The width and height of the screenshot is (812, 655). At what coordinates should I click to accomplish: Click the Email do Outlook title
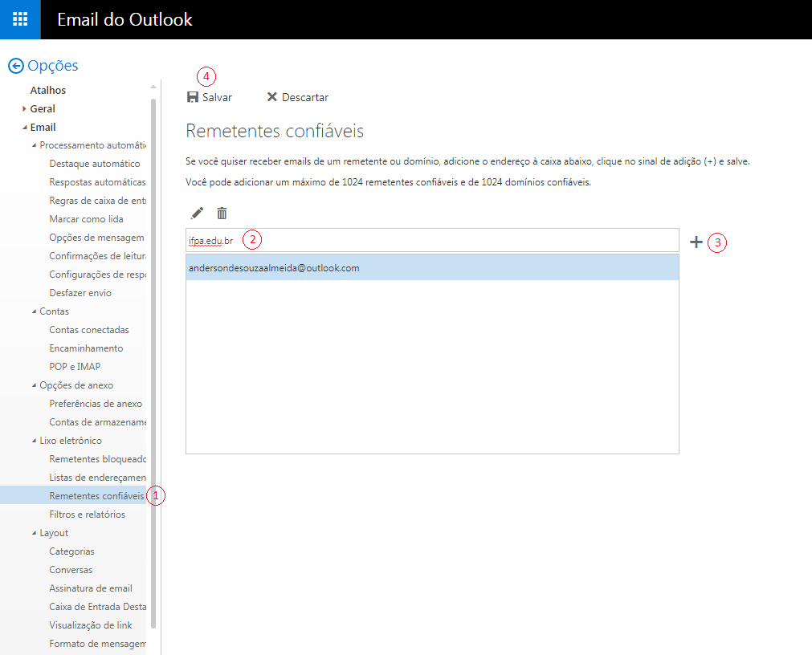(124, 19)
